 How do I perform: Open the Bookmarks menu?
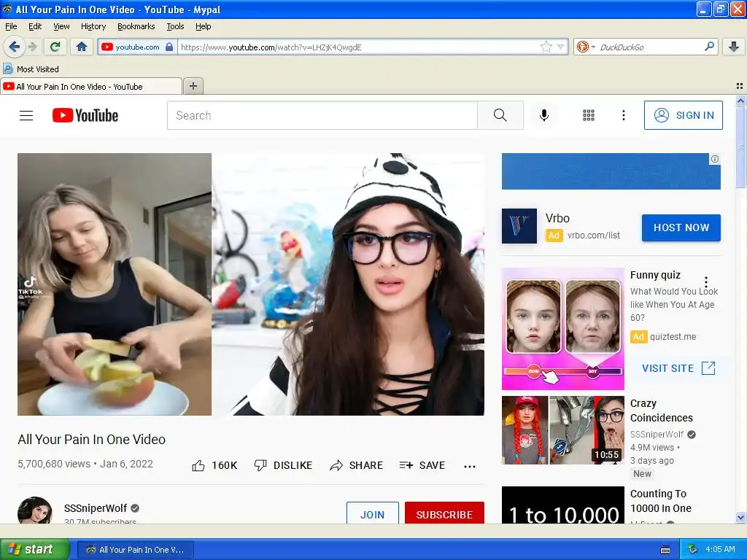click(x=136, y=26)
